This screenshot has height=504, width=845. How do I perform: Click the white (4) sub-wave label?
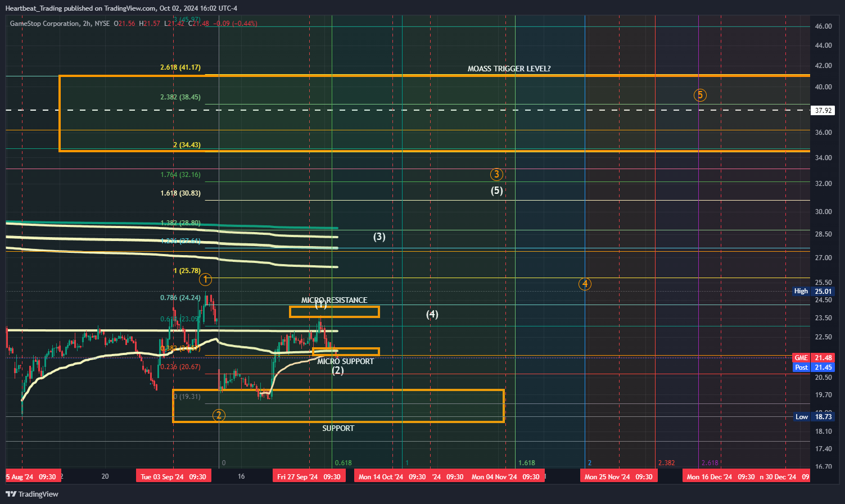(x=432, y=314)
